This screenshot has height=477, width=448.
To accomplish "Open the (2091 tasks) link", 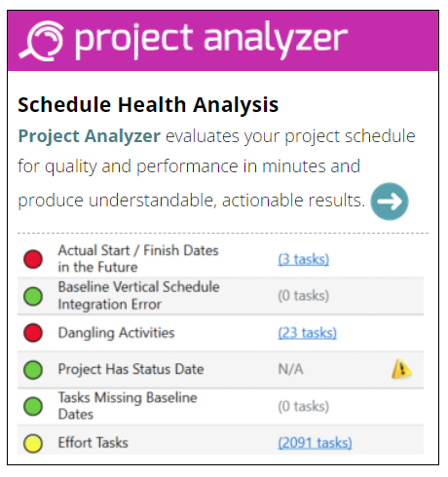I will pyautogui.click(x=315, y=443).
